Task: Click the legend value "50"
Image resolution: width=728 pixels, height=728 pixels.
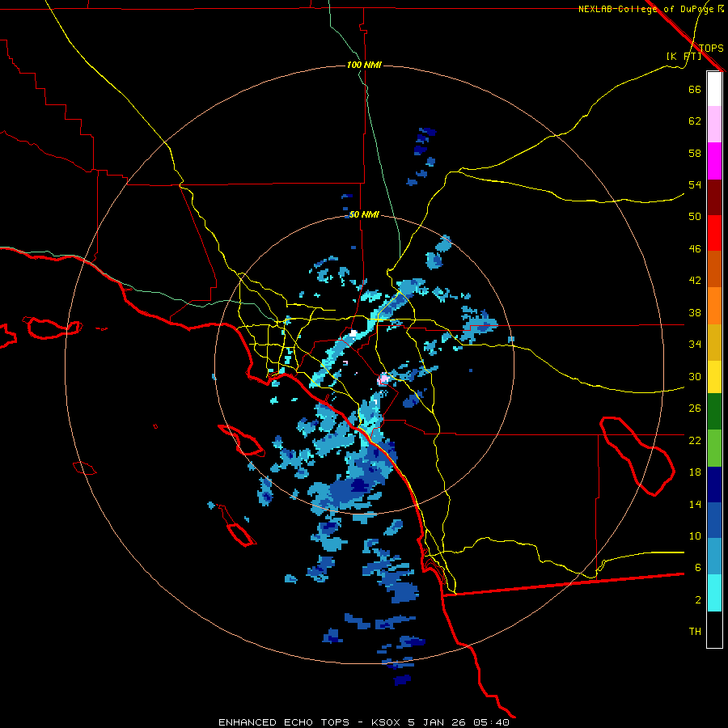Action: click(695, 216)
